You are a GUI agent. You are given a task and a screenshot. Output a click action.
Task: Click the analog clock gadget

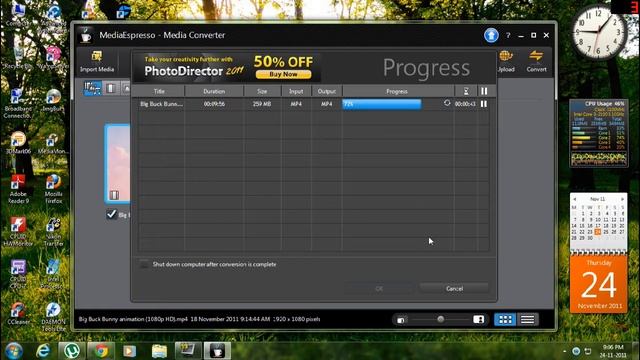pos(598,33)
